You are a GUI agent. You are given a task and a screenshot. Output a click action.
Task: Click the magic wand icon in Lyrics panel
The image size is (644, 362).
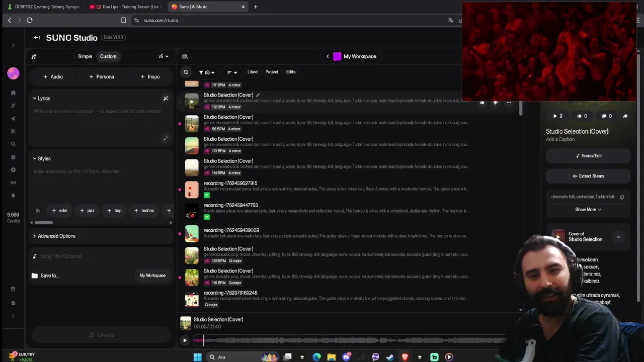[x=166, y=99]
